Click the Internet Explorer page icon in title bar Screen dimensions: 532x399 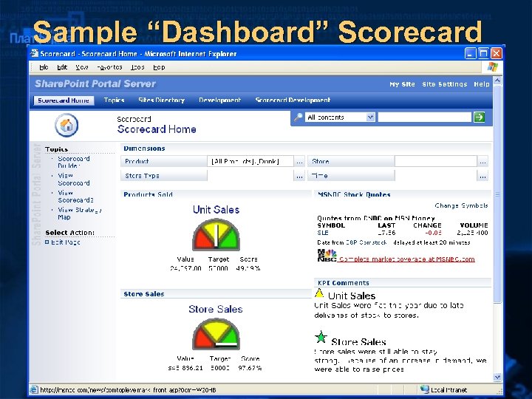(x=34, y=53)
